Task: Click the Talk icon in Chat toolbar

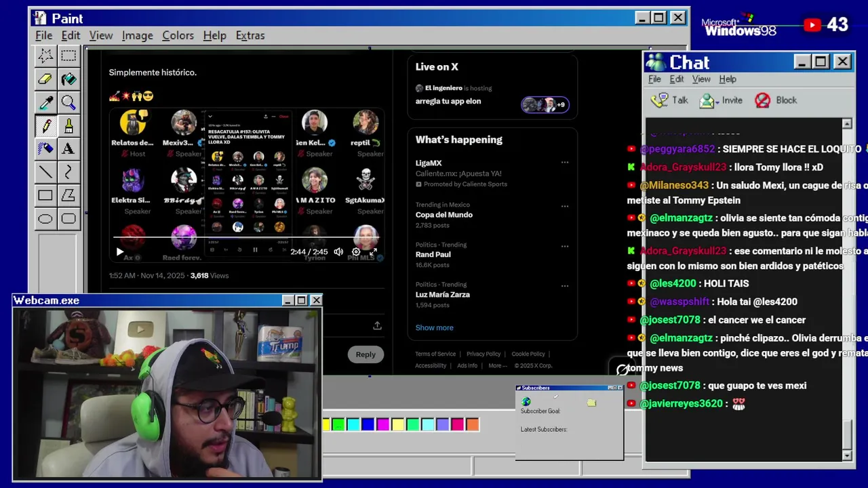Action: click(x=659, y=100)
